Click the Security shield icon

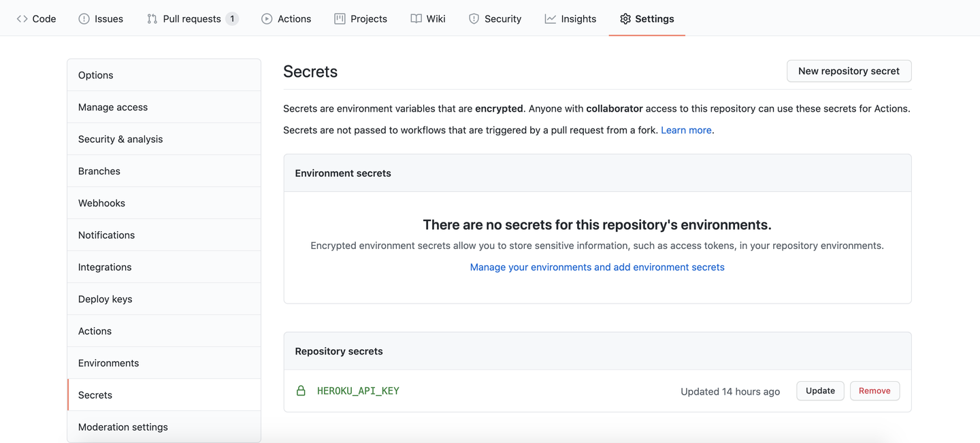click(x=474, y=19)
